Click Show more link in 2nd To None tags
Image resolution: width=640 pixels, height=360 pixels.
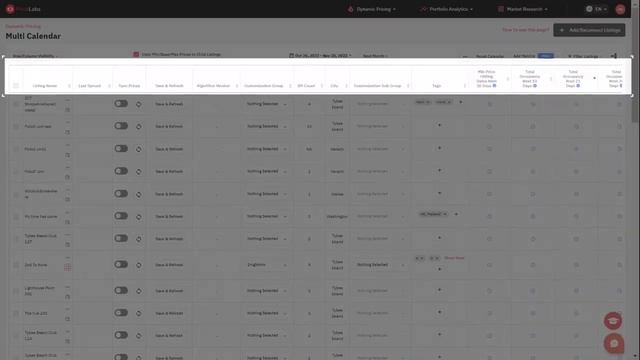[454, 258]
